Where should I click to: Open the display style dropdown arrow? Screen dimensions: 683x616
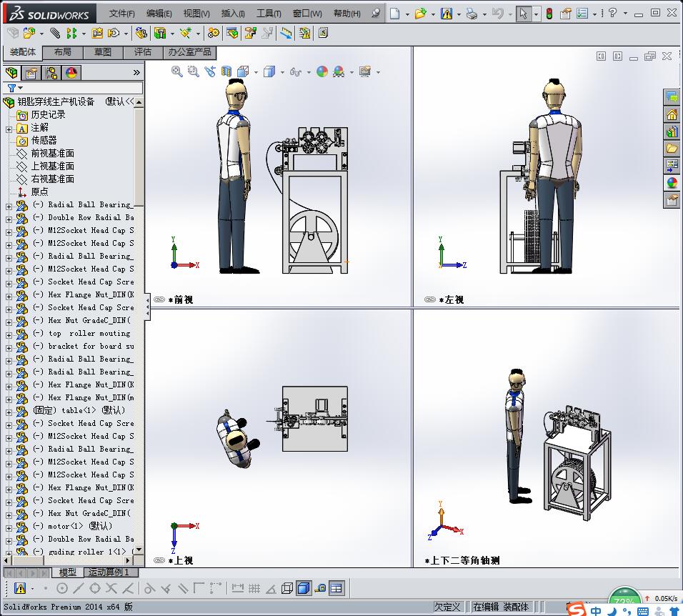click(x=282, y=71)
